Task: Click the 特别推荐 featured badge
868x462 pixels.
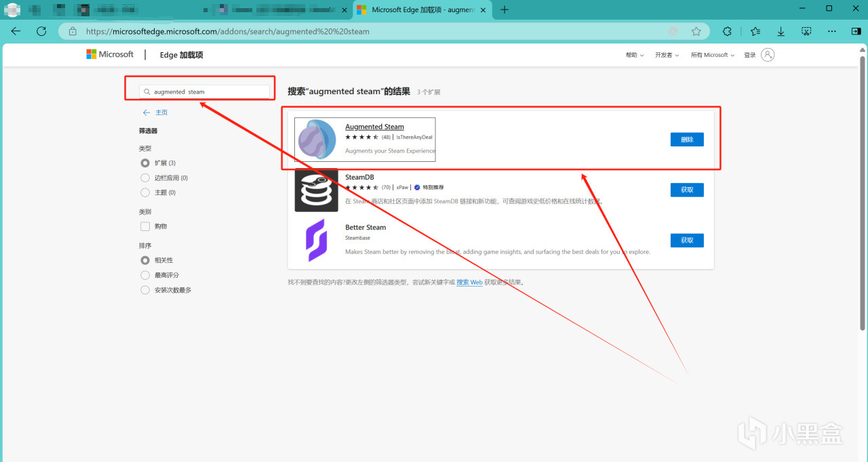Action: [429, 188]
